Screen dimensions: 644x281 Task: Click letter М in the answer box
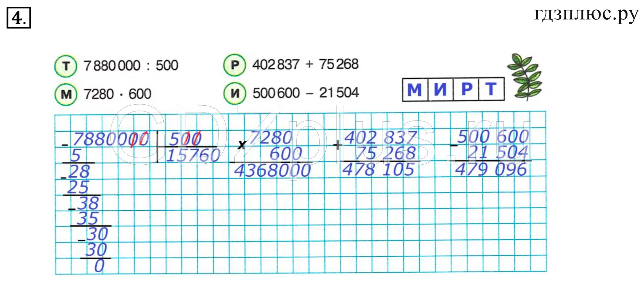(415, 89)
